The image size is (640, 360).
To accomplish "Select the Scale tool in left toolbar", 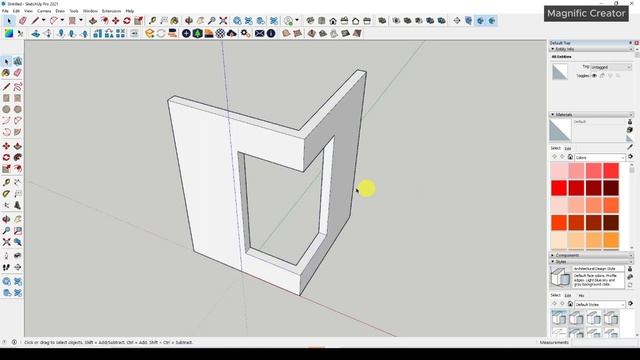I will click(6, 169).
